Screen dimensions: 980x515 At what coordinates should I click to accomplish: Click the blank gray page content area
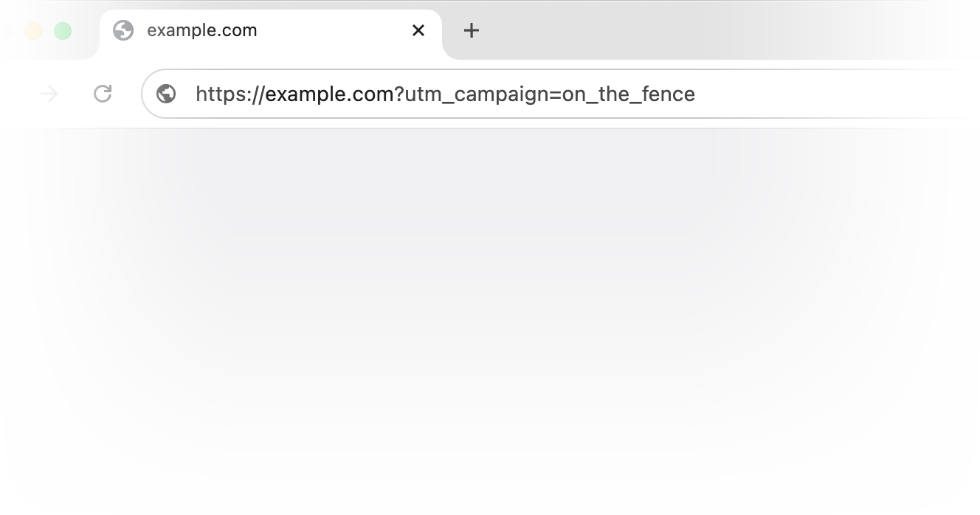tap(490, 310)
